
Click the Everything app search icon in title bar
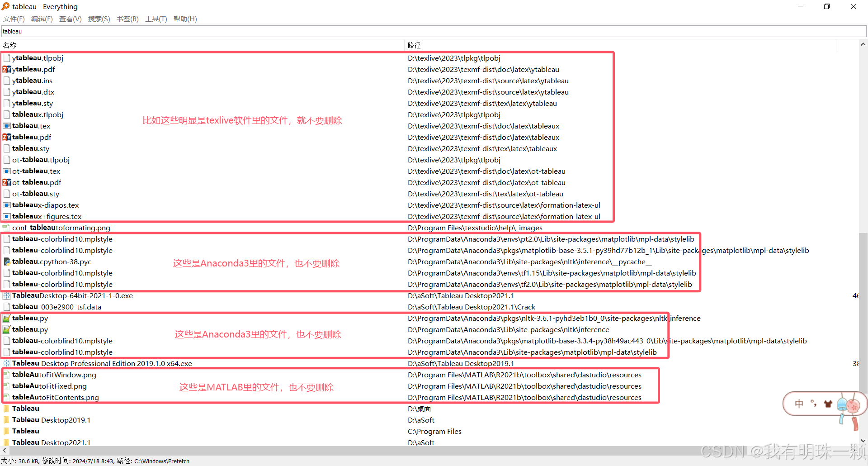[x=5, y=6]
